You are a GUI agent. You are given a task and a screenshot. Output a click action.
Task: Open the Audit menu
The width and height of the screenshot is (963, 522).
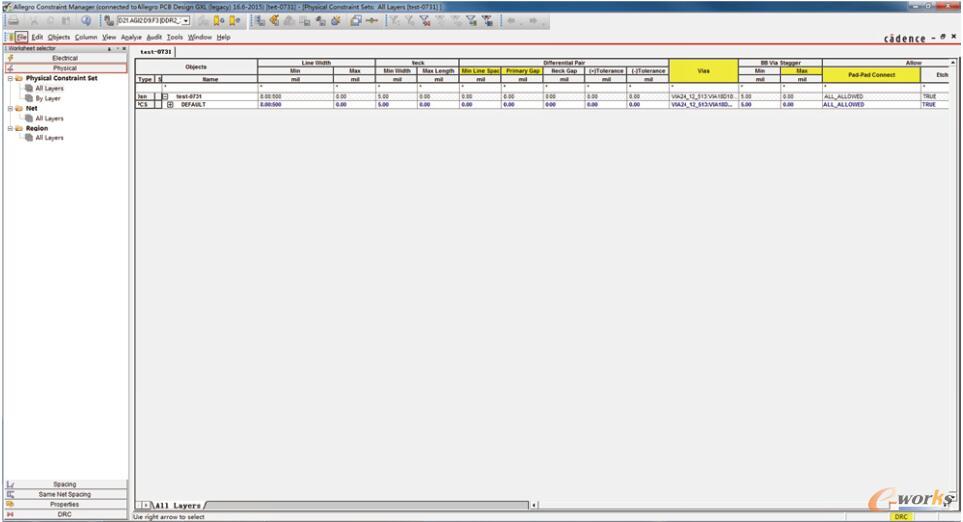(x=154, y=37)
